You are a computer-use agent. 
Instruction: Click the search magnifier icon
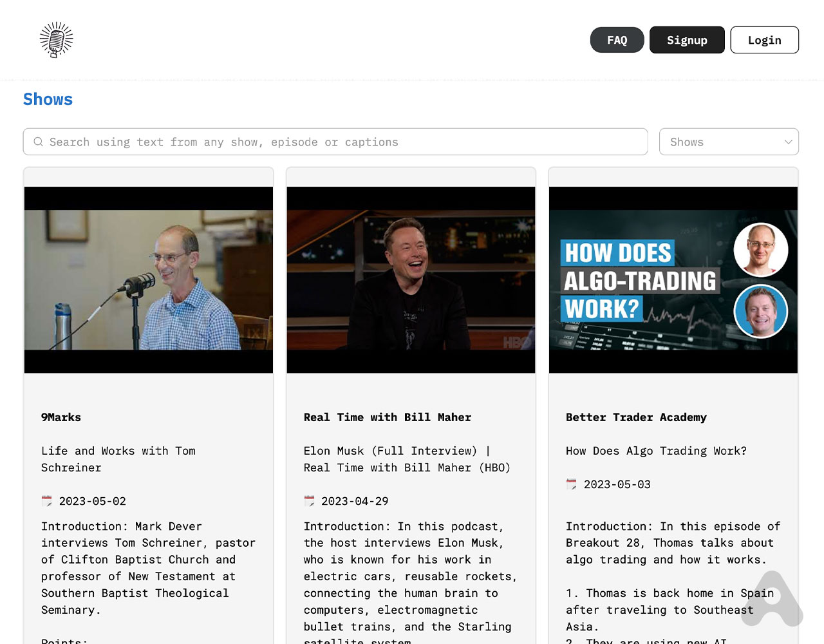[39, 142]
